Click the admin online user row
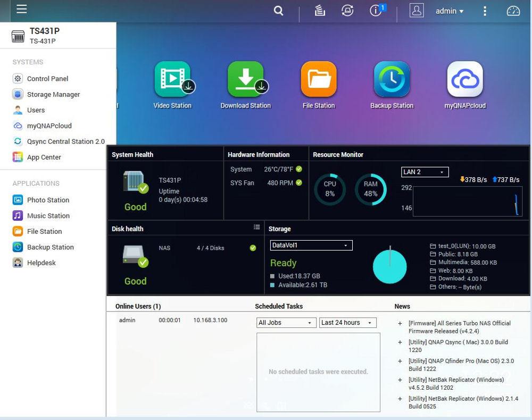The height and width of the screenshot is (420, 532). [173, 320]
